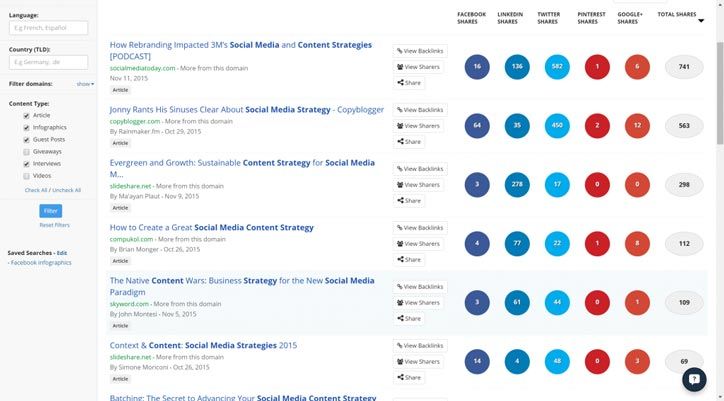724x401 pixels.
Task: View Backlinks for The Native Content Wars
Action: click(x=420, y=286)
